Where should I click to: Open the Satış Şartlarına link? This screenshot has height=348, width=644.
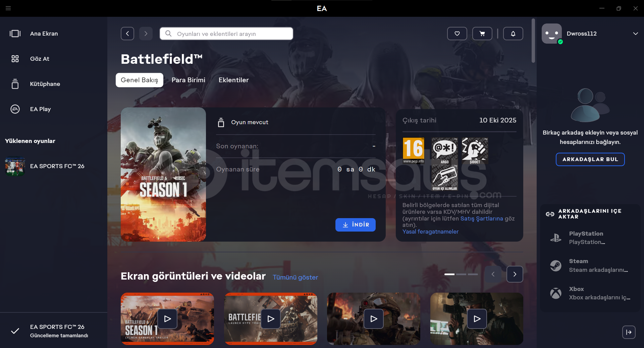pyautogui.click(x=482, y=218)
